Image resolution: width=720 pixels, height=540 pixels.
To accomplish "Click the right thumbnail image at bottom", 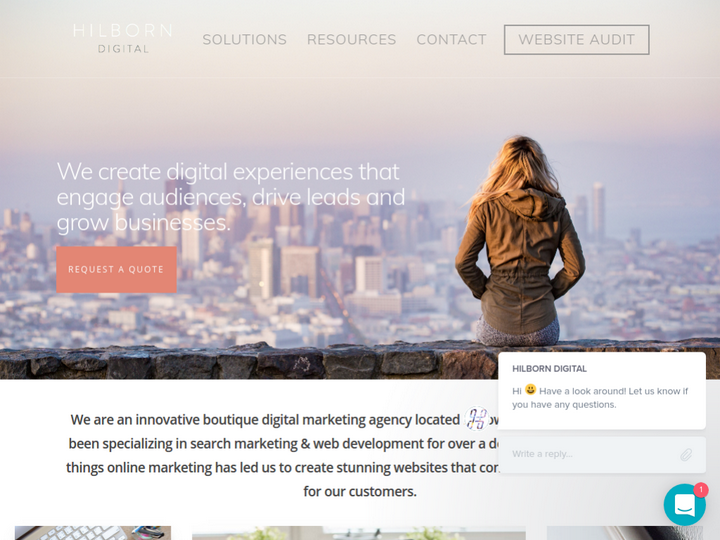I will [x=624, y=533].
